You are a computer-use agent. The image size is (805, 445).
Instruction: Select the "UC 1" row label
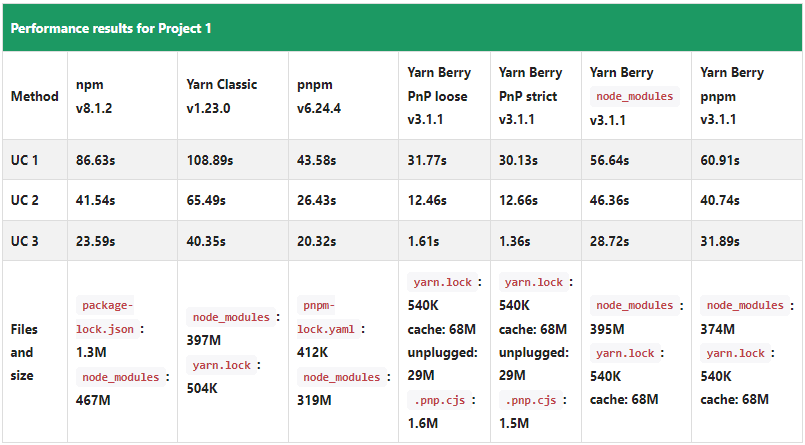pos(25,160)
